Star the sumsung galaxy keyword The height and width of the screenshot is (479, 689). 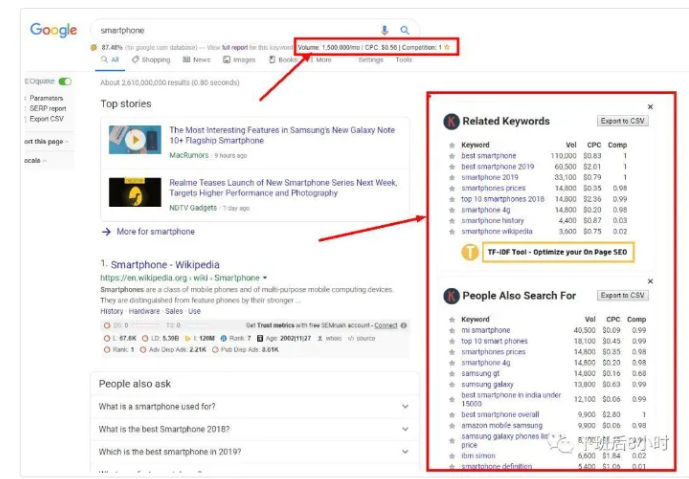tap(452, 385)
